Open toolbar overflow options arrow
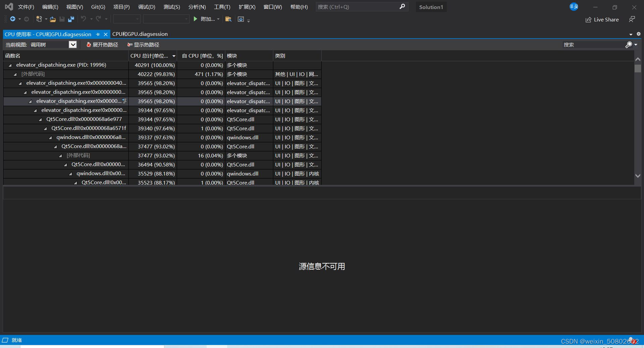The height and width of the screenshot is (348, 644). point(249,21)
